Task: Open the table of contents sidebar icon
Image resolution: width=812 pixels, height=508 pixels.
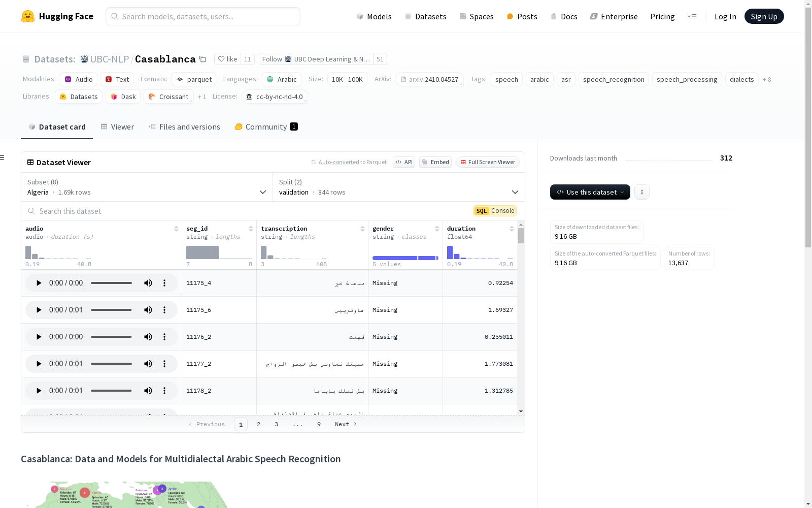Action: [x=3, y=157]
